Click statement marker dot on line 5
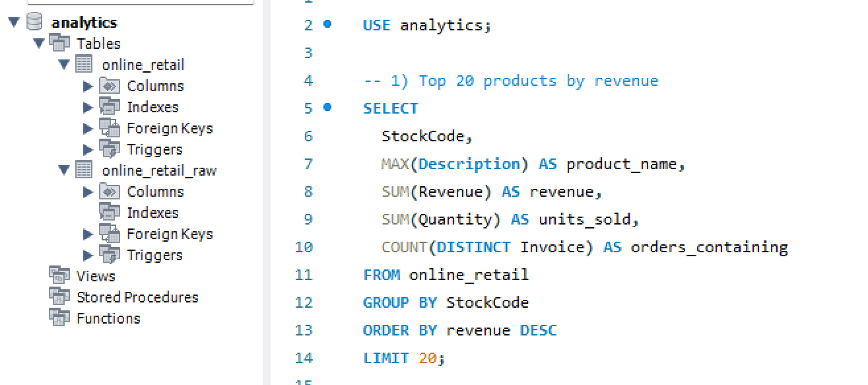Screen dimensions: 868x385 click(x=327, y=108)
